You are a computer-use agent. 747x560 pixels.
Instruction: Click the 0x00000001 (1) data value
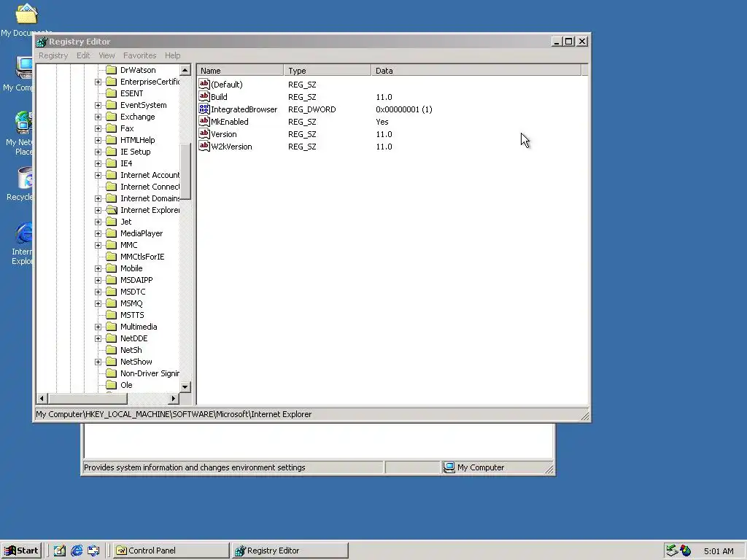point(404,109)
